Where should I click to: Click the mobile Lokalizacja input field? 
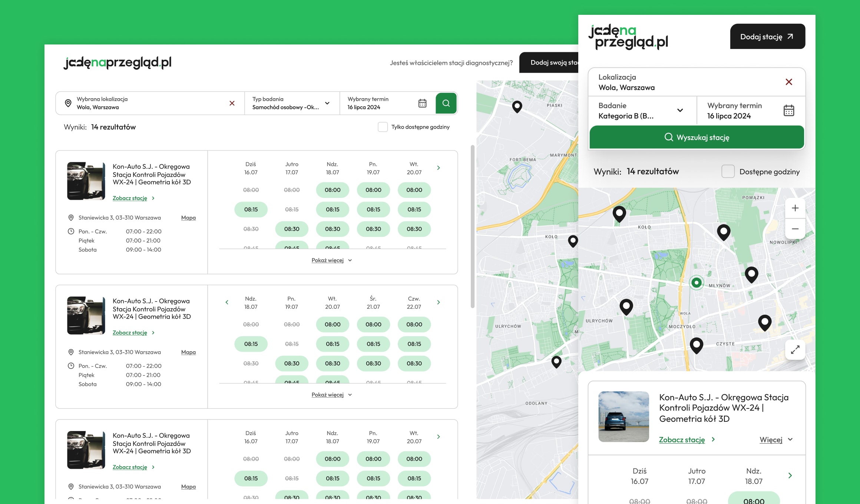697,82
